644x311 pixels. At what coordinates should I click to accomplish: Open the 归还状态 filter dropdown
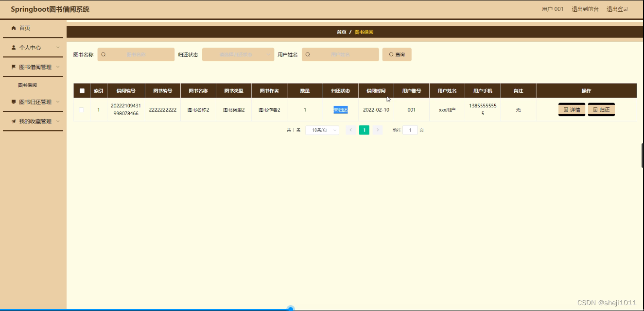point(238,54)
